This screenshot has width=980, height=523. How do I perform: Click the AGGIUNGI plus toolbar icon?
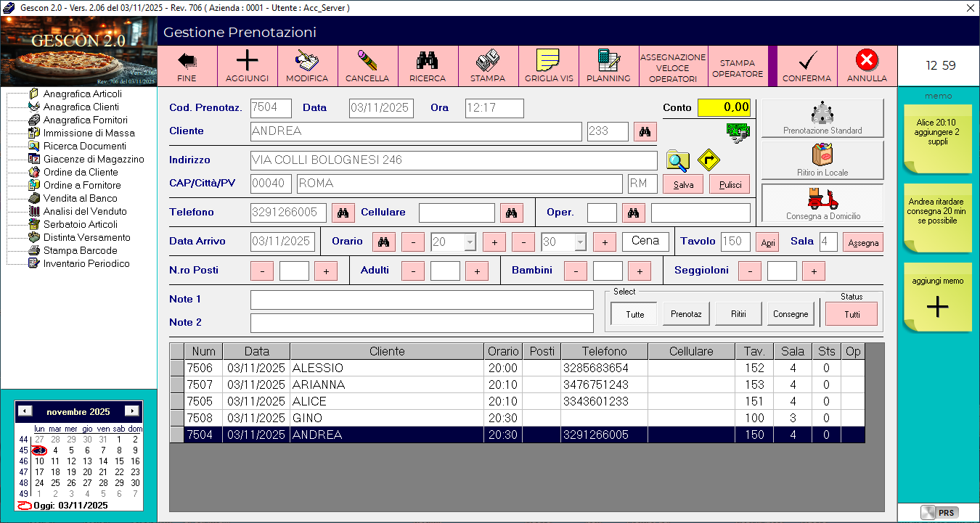coord(247,66)
